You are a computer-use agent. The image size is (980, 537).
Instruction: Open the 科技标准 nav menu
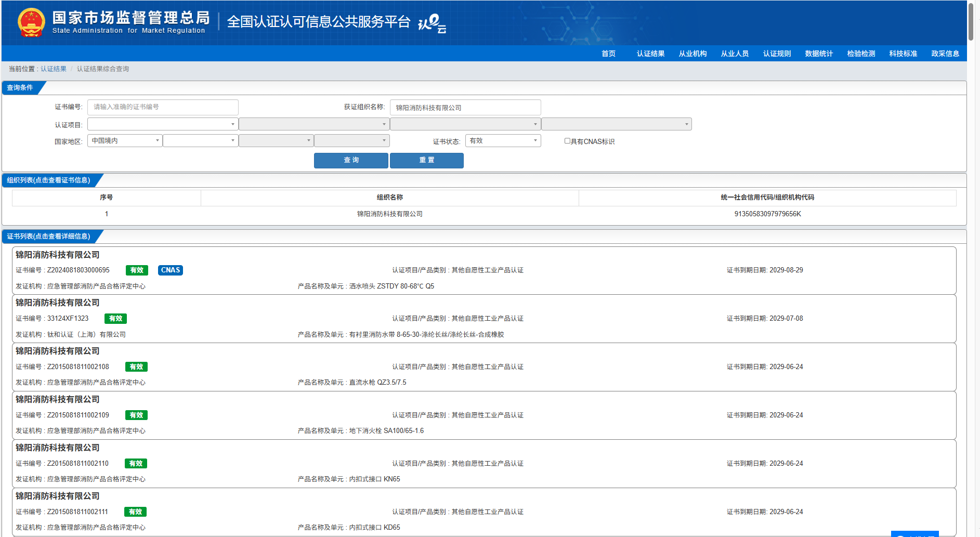(903, 54)
